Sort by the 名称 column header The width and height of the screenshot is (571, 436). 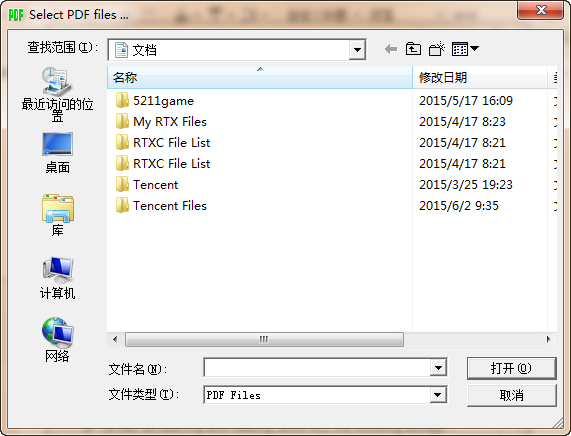[x=260, y=77]
